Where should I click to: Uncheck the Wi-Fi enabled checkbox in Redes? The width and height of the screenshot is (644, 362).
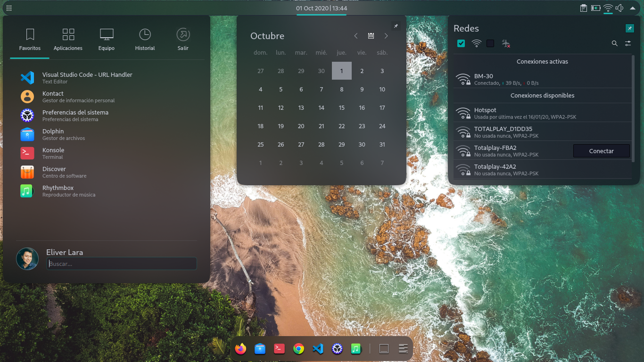461,43
